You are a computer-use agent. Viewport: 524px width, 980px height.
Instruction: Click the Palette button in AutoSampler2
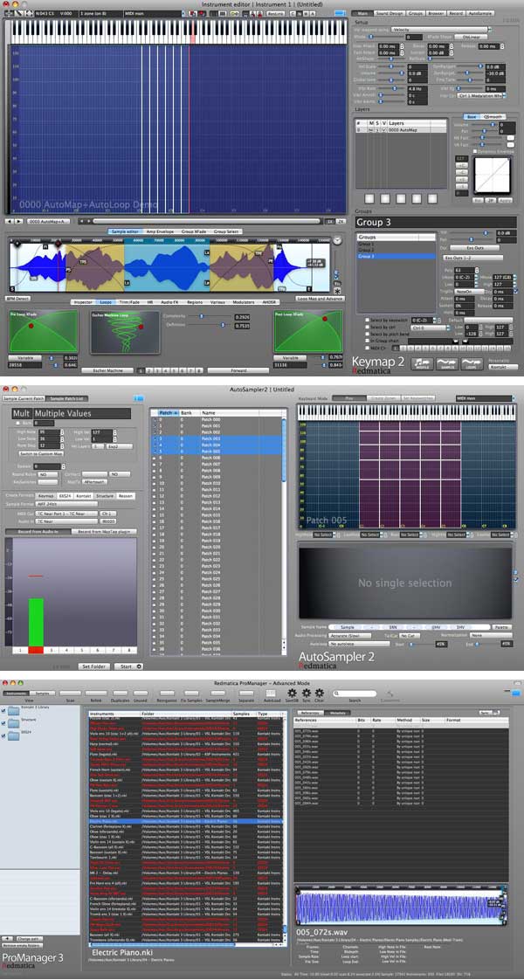[x=501, y=626]
